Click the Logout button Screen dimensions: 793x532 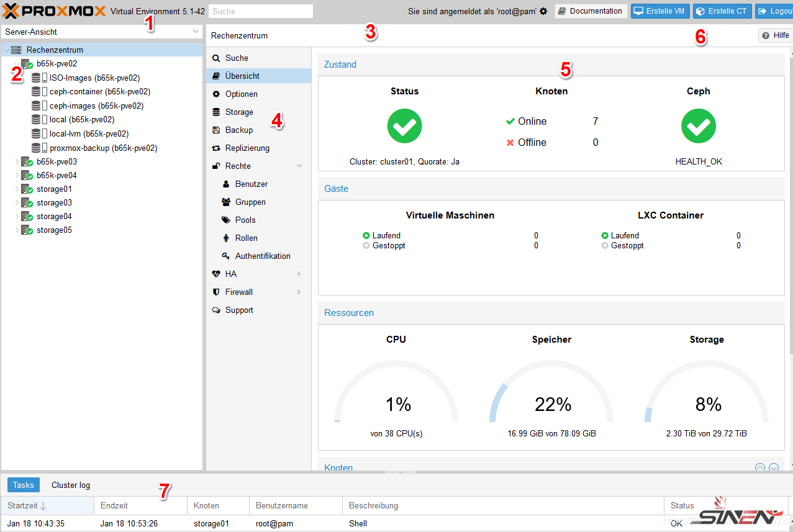[x=774, y=11]
